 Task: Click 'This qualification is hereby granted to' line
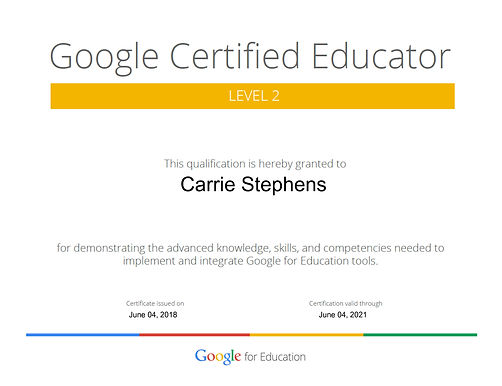tap(255, 164)
